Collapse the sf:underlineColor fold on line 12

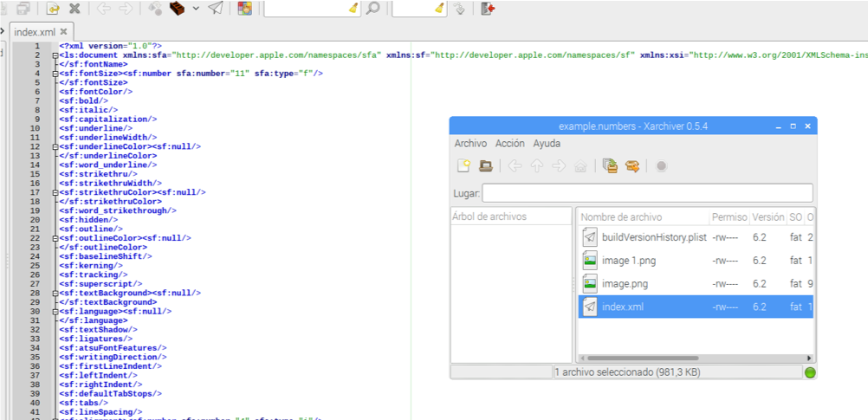55,146
